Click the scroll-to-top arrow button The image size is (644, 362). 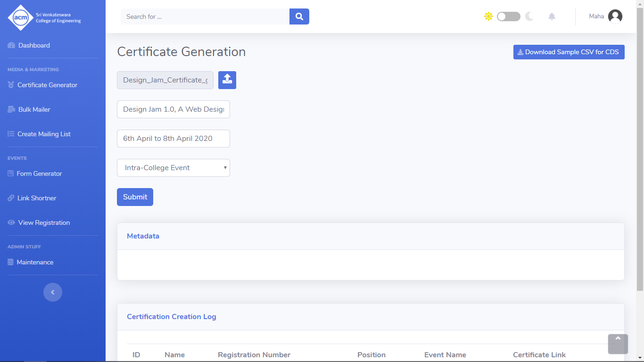pos(618,344)
